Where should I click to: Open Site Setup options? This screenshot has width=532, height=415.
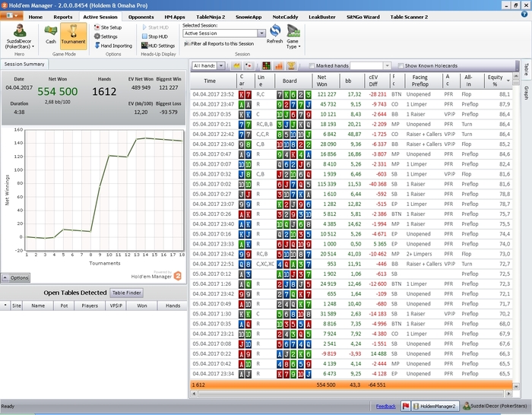coord(108,27)
